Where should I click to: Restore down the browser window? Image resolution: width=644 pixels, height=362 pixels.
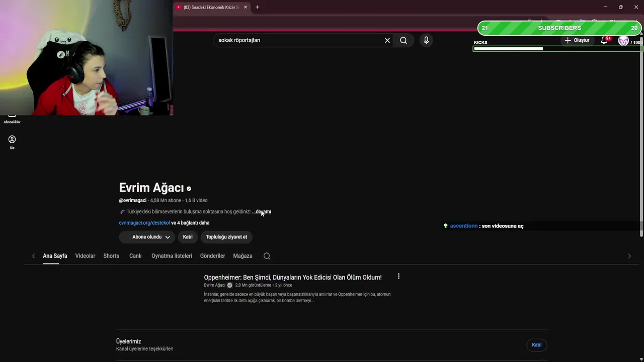point(620,7)
